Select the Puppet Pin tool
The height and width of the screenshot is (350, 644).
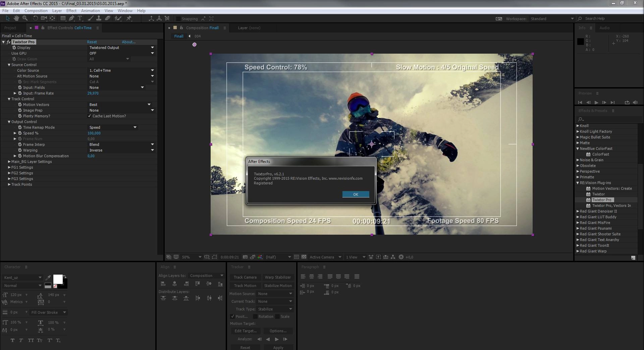tap(129, 18)
